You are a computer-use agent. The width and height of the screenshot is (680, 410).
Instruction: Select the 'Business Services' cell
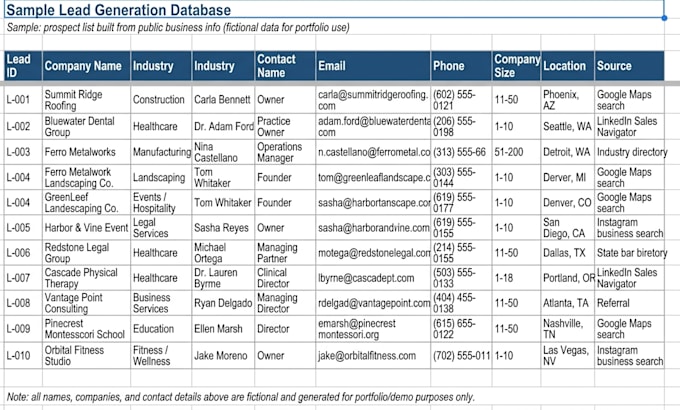[161, 303]
